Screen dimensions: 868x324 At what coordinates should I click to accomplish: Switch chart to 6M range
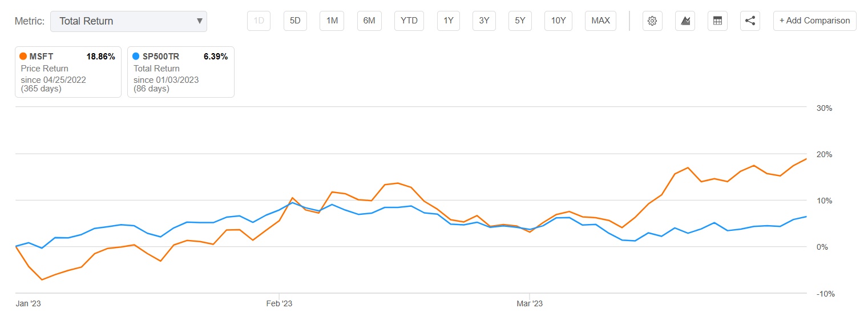(369, 21)
